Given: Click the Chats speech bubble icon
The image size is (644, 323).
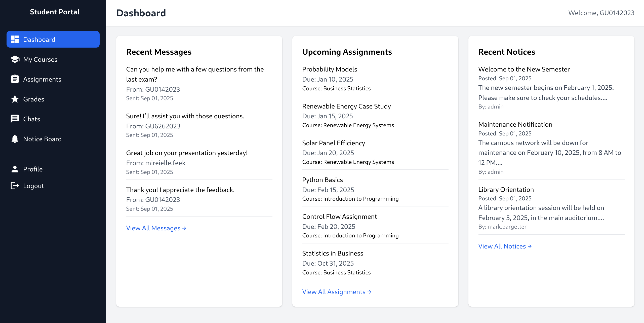Looking at the screenshot, I should tap(15, 119).
